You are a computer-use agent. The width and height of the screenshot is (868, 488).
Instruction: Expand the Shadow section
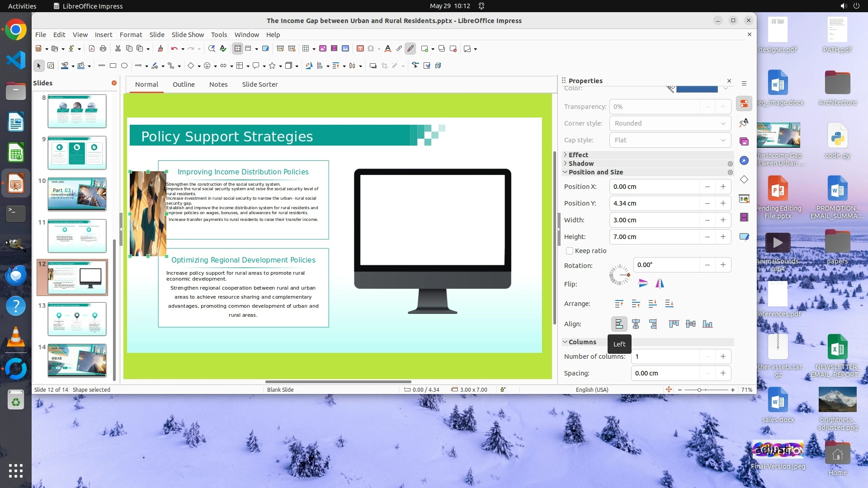(x=581, y=164)
